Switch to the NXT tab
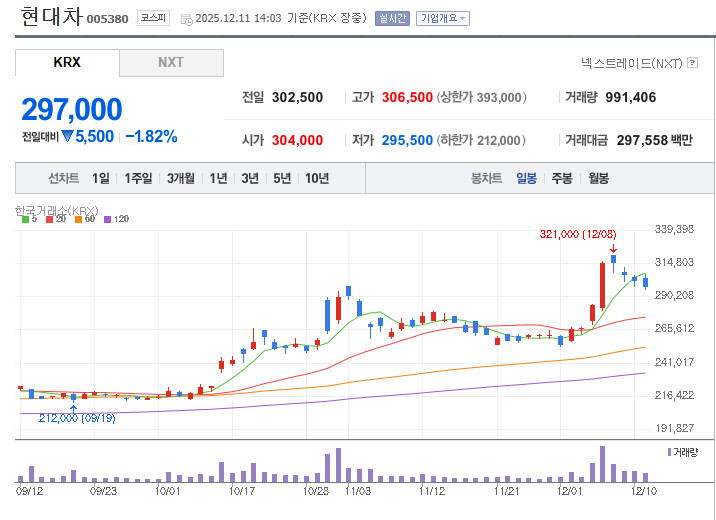The width and height of the screenshot is (716, 520). pyautogui.click(x=171, y=62)
